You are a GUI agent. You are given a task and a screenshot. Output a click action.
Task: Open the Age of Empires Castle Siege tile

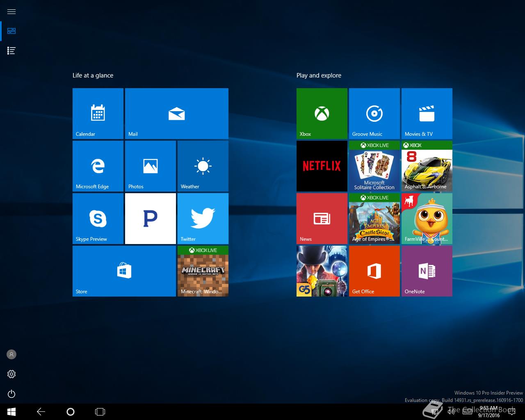pos(374,219)
